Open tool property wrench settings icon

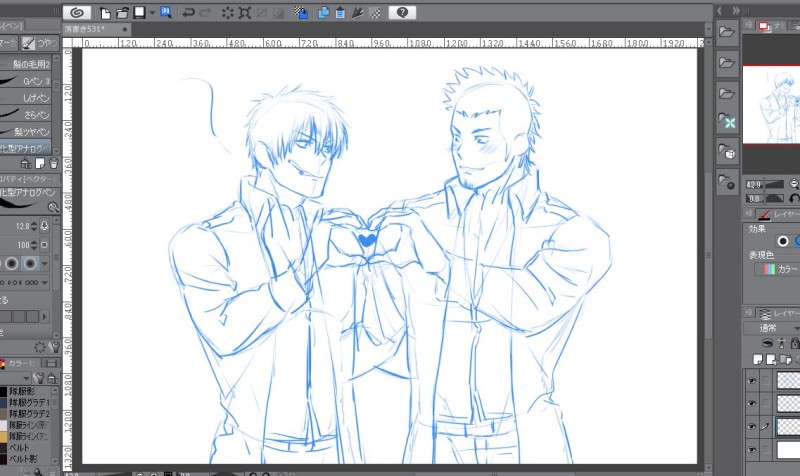tap(55, 347)
